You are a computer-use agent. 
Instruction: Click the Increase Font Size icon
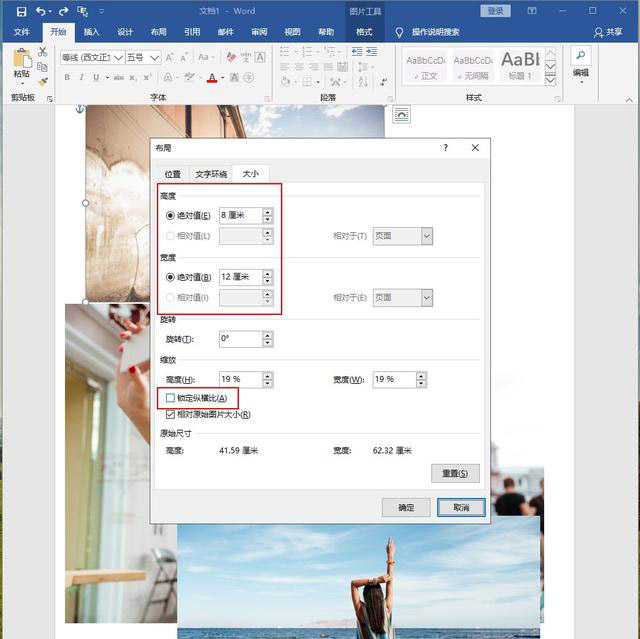tap(169, 57)
